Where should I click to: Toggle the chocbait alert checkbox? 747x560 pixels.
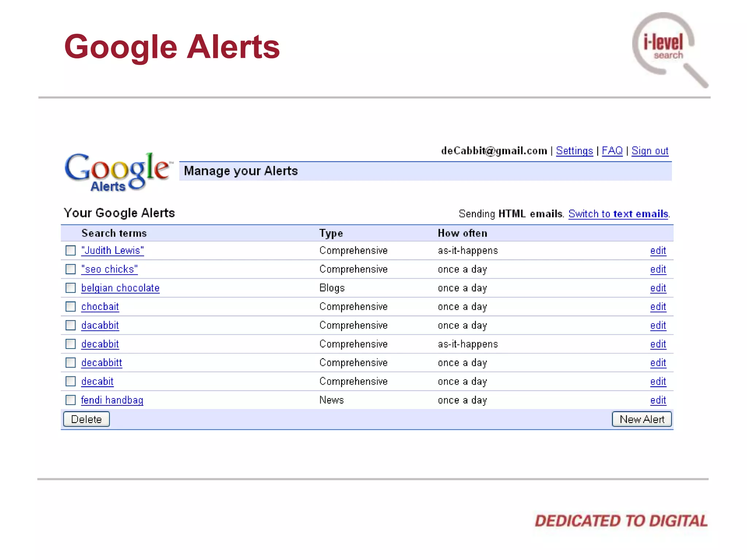coord(70,306)
